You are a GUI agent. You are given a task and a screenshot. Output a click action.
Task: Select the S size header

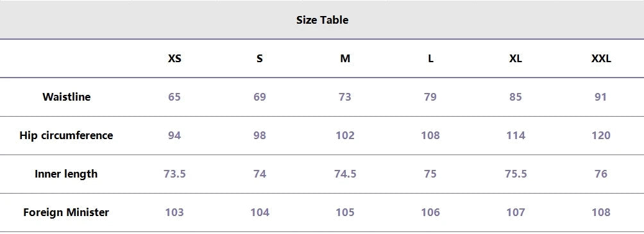click(260, 58)
